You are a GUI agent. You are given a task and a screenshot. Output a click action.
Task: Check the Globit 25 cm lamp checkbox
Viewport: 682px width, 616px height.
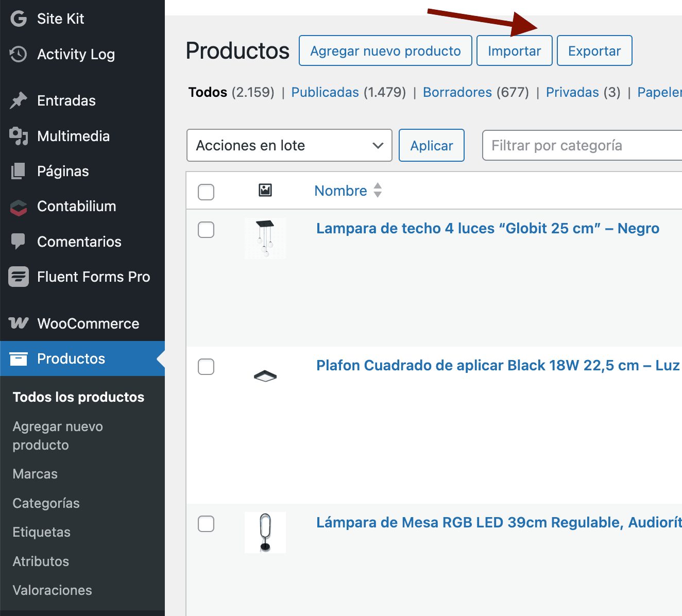coord(206,230)
